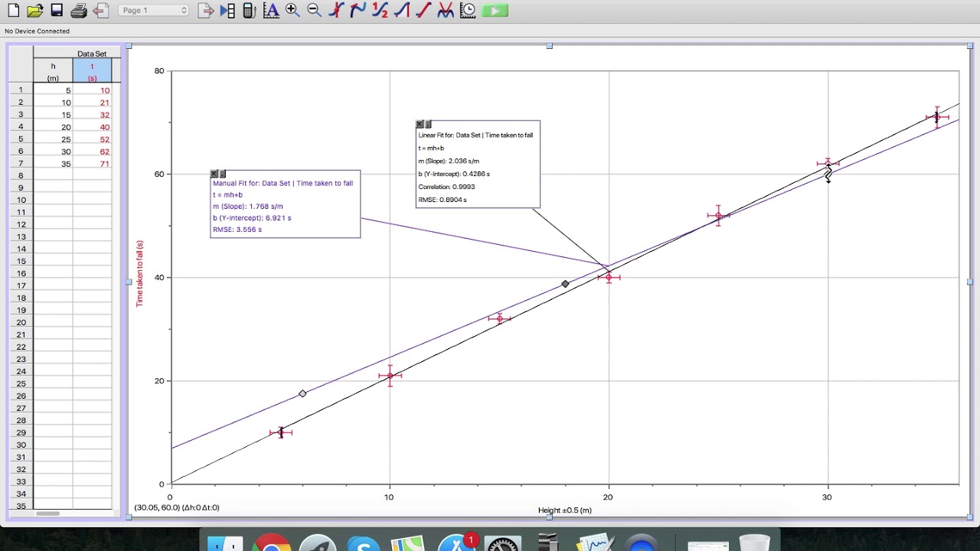
Task: Create a new file with the blank page icon
Action: point(13,11)
